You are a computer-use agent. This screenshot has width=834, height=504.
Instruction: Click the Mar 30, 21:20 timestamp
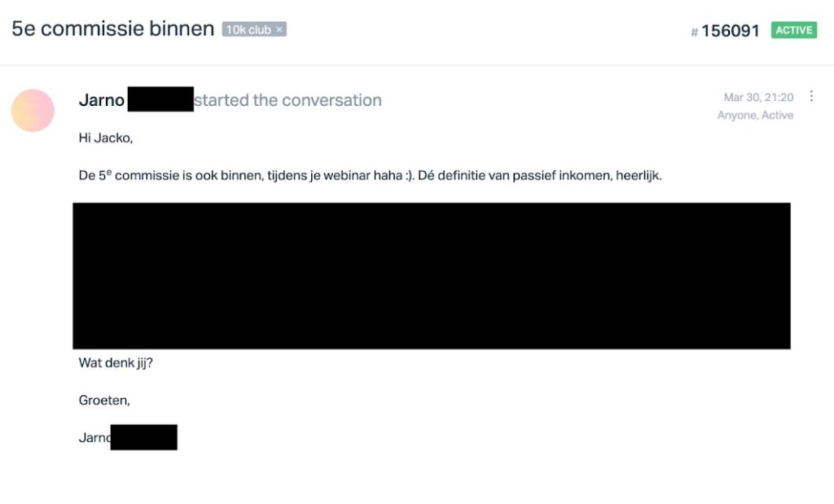click(758, 98)
